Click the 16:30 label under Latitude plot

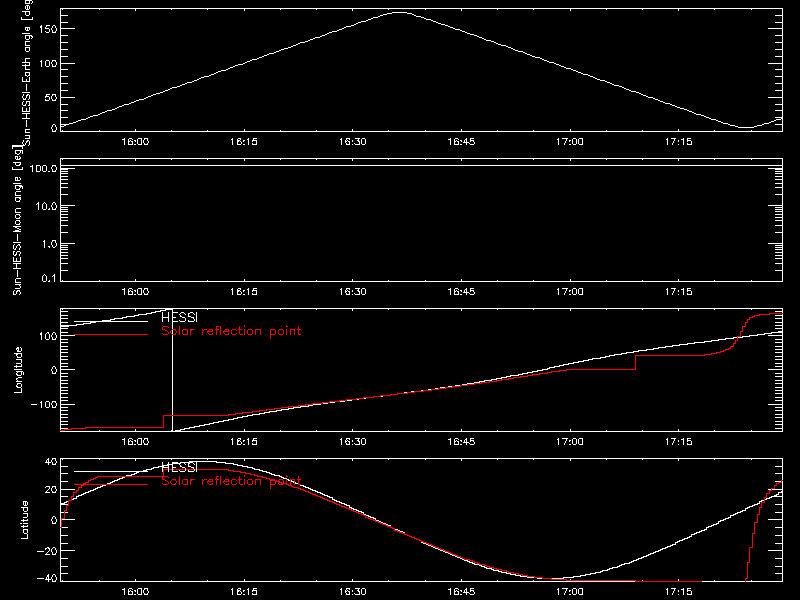click(353, 592)
